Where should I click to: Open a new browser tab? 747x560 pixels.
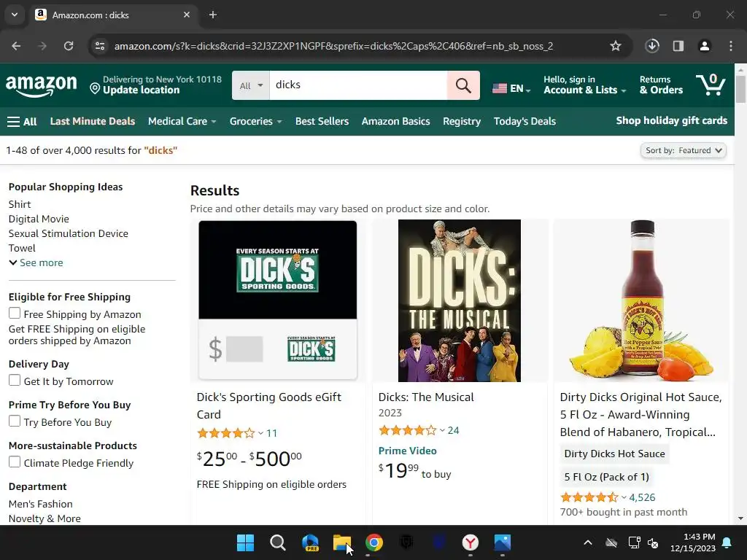tap(213, 15)
